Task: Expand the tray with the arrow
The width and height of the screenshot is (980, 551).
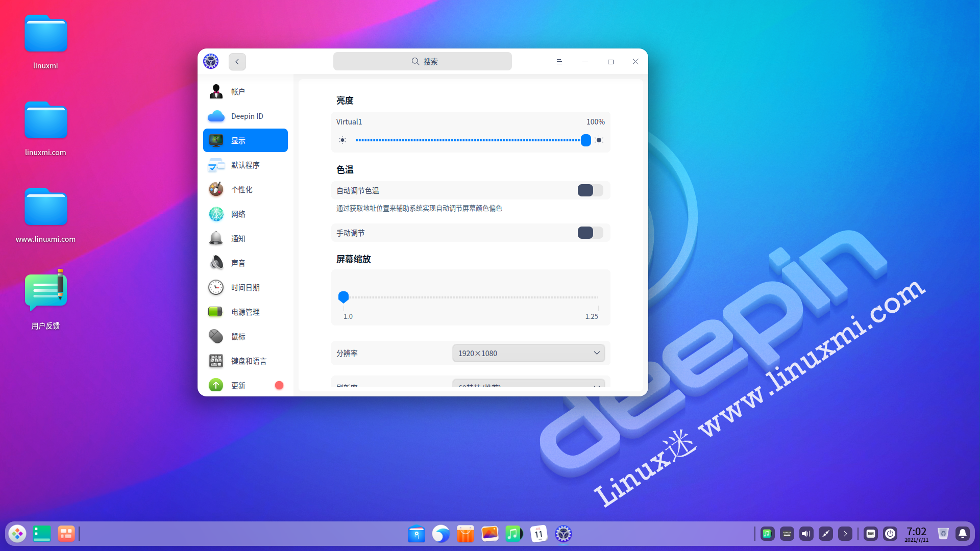Action: click(845, 534)
